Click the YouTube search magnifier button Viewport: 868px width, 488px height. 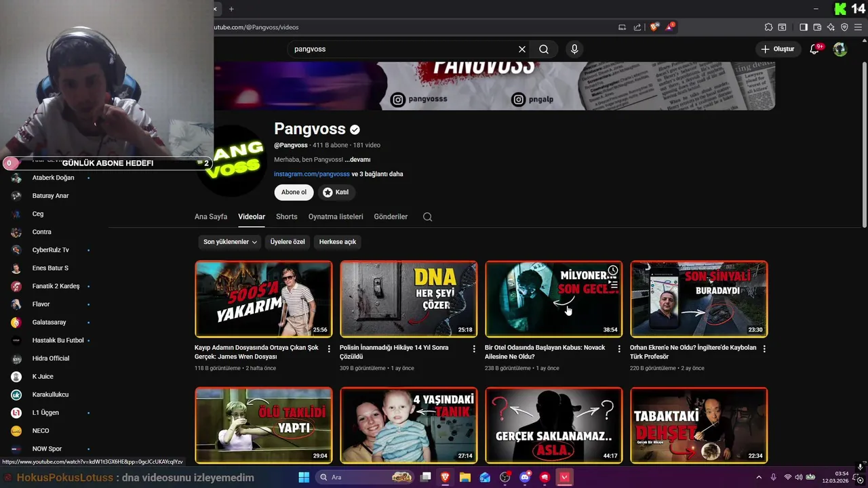(x=544, y=49)
